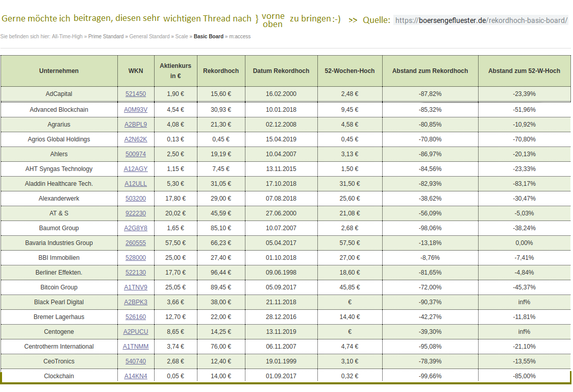Screen dimensions: 573x392
Task: Click the -99,66% Clockchain distance
Action: [x=430, y=376]
